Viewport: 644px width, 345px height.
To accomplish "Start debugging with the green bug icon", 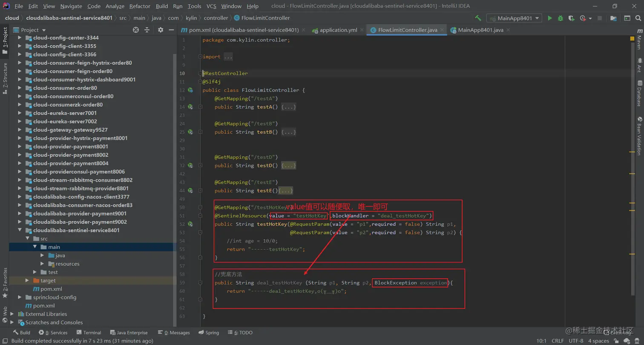I will tap(561, 18).
